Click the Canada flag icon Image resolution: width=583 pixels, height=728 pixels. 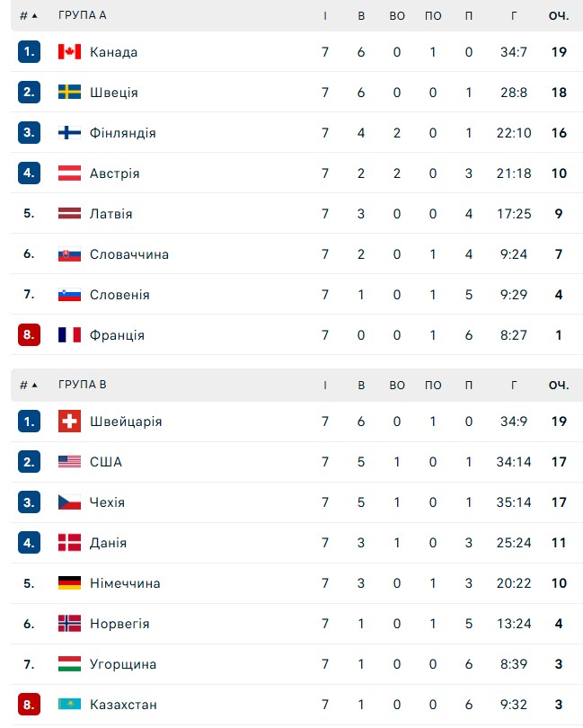pos(69,52)
